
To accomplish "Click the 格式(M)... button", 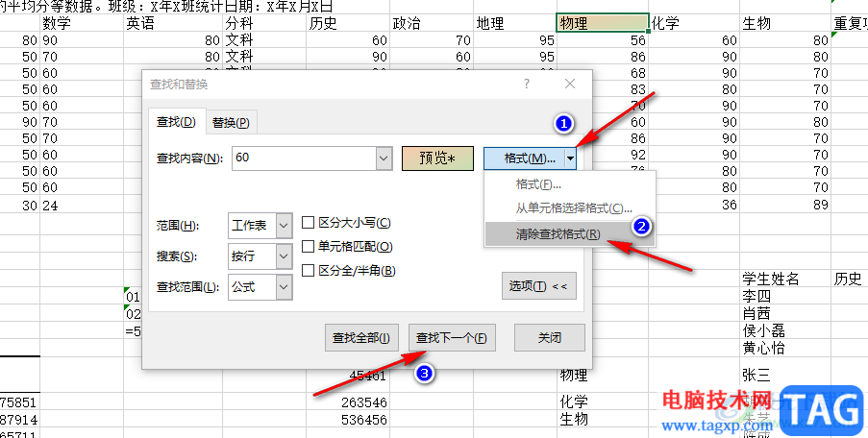I will [524, 158].
